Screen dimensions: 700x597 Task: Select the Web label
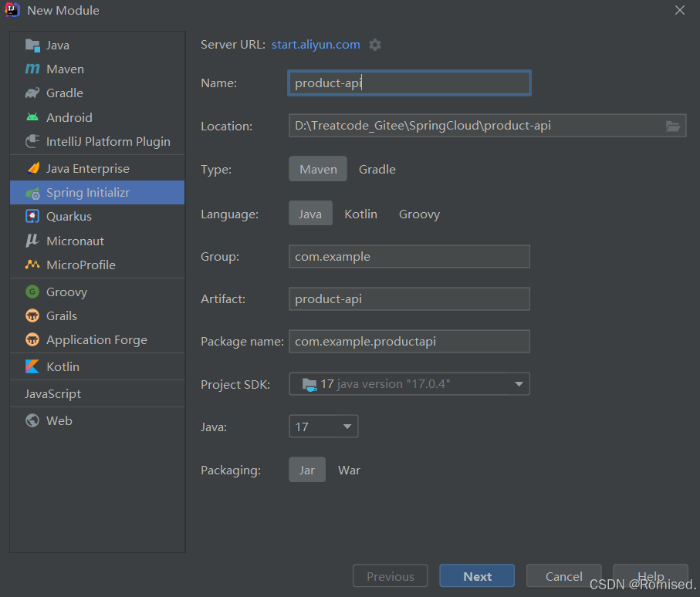(59, 420)
